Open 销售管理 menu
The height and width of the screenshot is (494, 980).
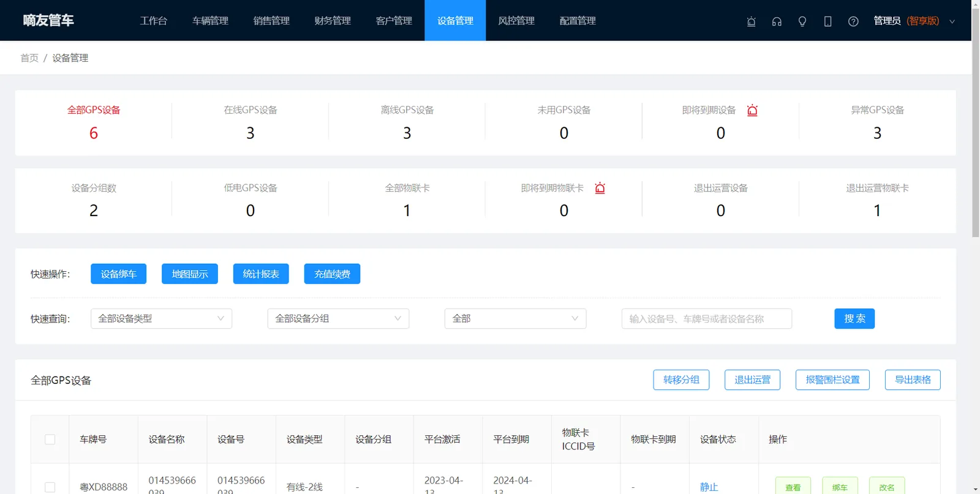[271, 21]
